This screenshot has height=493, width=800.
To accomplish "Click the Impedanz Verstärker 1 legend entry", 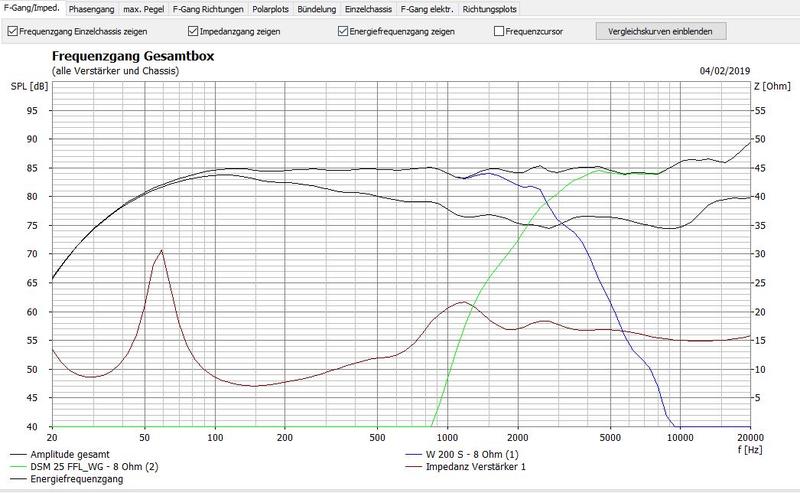I will pyautogui.click(x=465, y=466).
